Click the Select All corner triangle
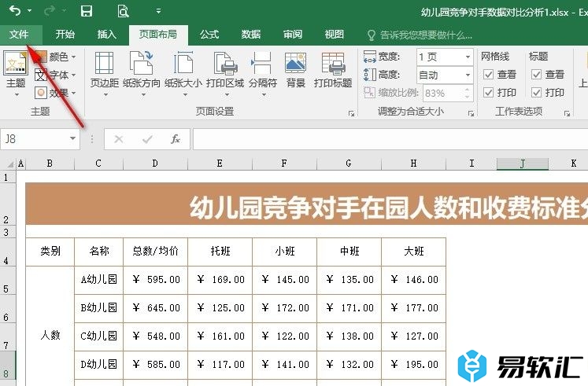 (10, 164)
